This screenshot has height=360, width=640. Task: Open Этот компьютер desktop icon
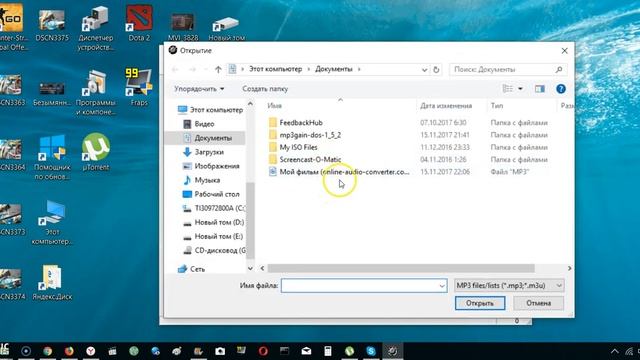coord(52,222)
